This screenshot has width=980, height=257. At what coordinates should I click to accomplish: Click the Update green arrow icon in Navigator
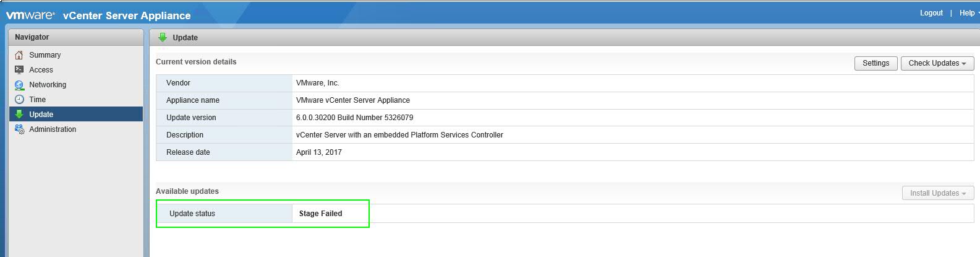pyautogui.click(x=19, y=115)
